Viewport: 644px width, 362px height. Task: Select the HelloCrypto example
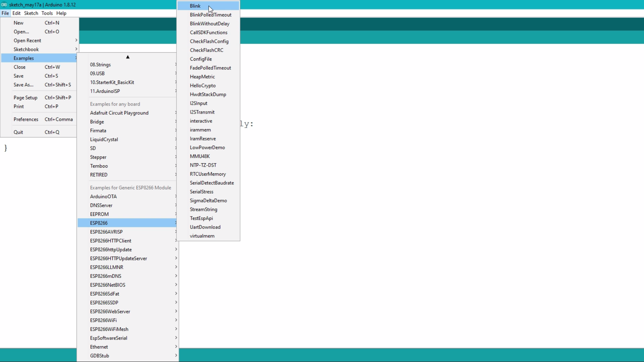pyautogui.click(x=208, y=85)
